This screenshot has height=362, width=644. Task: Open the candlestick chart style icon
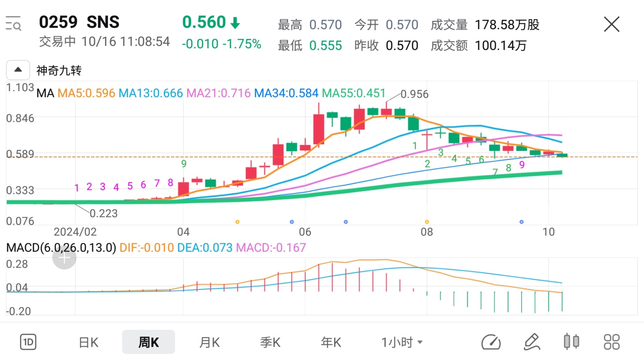572,342
